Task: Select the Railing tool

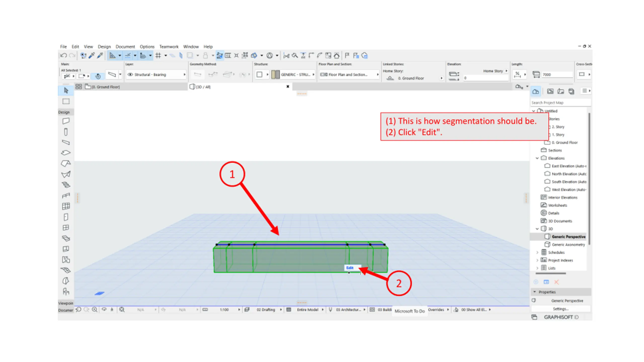Action: coord(66,195)
